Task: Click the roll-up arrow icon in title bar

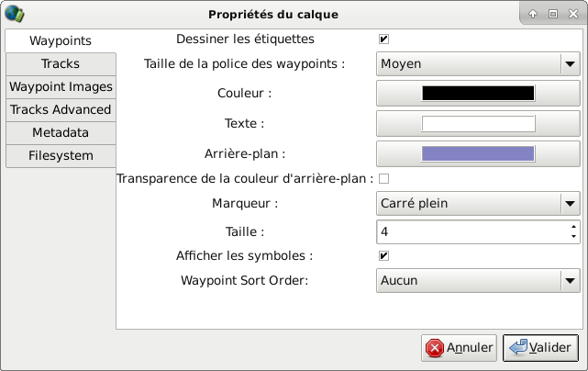Action: pos(533,14)
